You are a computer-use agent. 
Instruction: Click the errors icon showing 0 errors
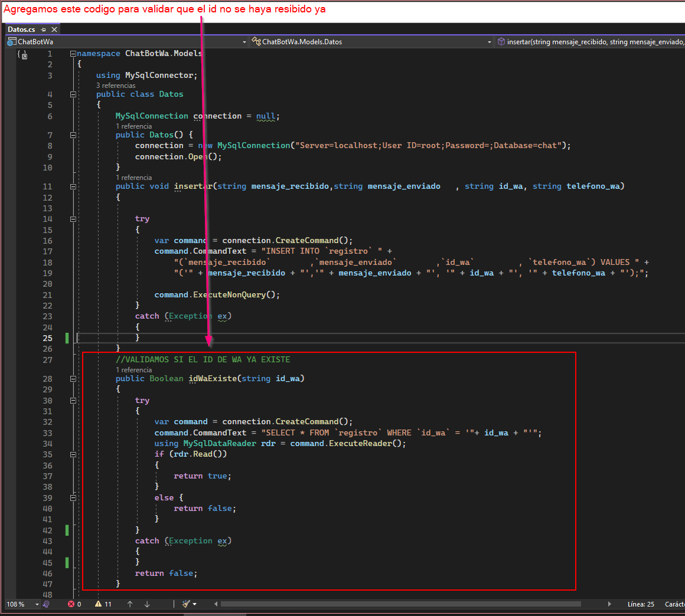click(71, 604)
